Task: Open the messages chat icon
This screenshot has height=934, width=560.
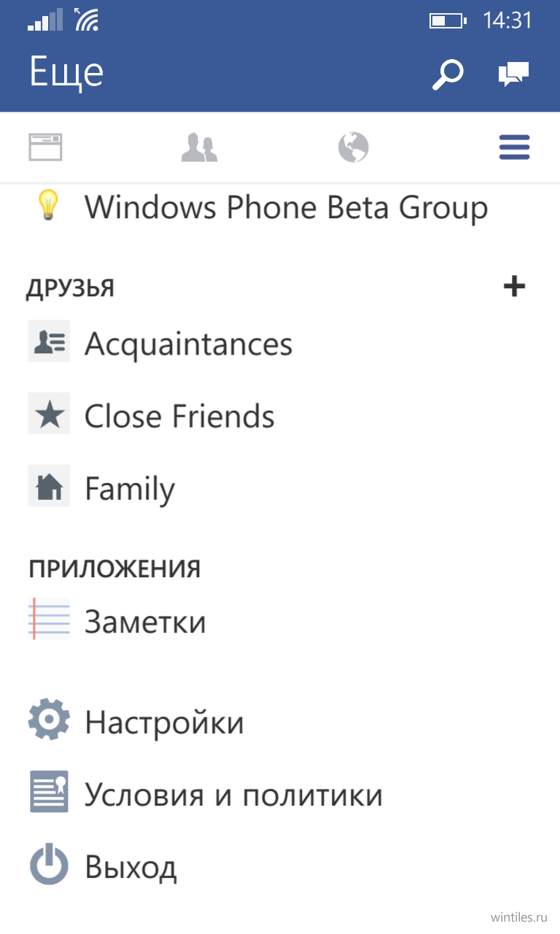Action: click(513, 74)
